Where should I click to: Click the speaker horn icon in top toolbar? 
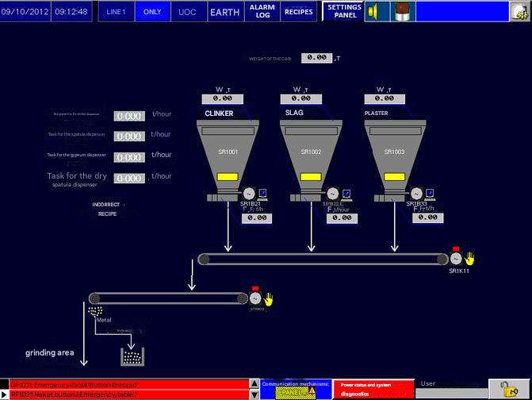pos(377,11)
